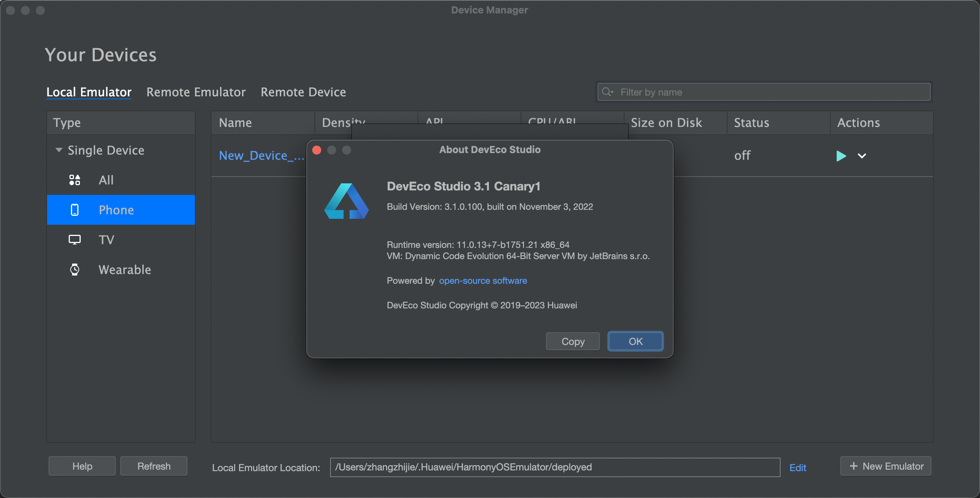Click the Copyright 2019–2023 Huawei text
Screen dimensions: 980x498
click(482, 305)
